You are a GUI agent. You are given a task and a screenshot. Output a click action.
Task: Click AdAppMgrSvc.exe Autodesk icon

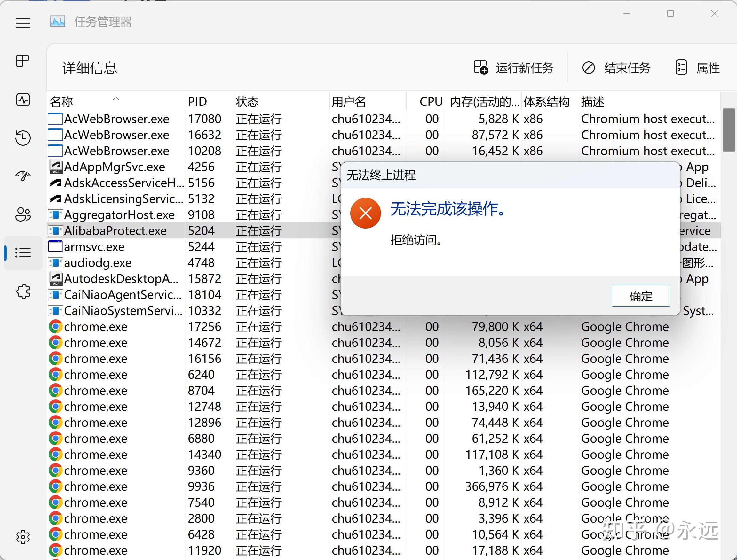(x=56, y=167)
